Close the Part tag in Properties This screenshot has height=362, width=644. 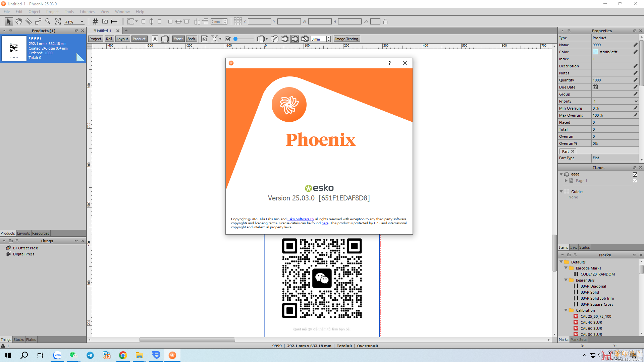[573, 152]
